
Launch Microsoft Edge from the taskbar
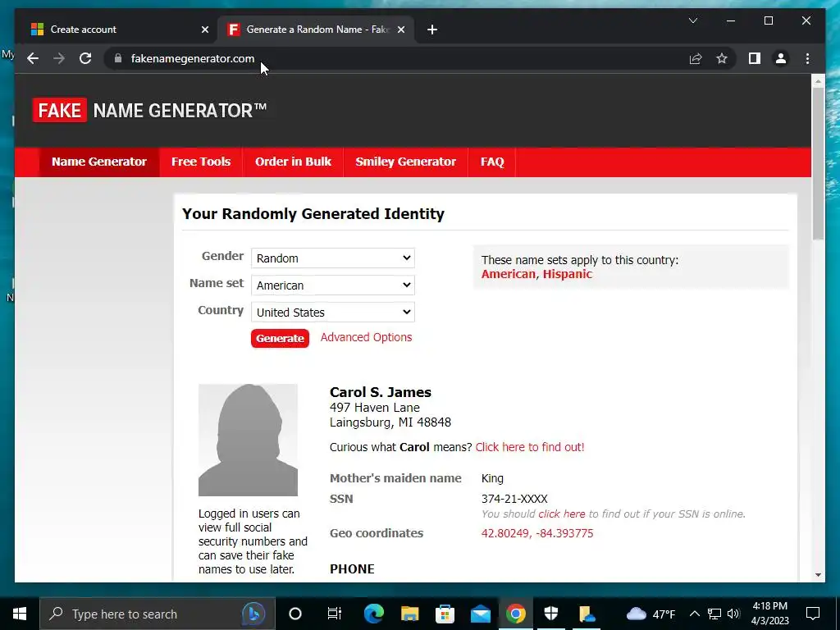[x=373, y=614]
